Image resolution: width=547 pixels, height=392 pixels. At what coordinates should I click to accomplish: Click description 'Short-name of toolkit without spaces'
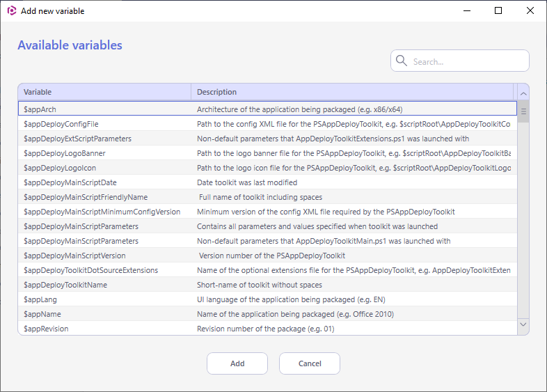(259, 285)
